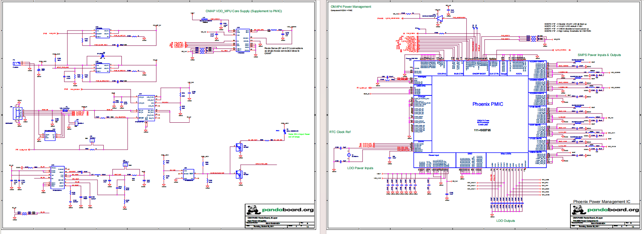This screenshot has height=234, width=644.
Task: Click the 'ADC's' block label
Action: pyautogui.click(x=519, y=74)
